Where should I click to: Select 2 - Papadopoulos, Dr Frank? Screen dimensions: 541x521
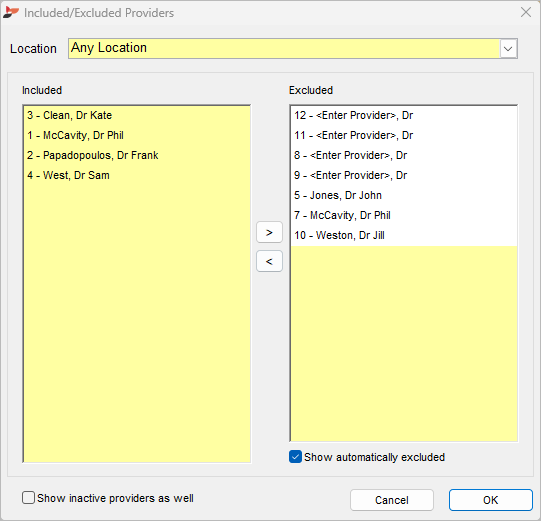click(137, 155)
